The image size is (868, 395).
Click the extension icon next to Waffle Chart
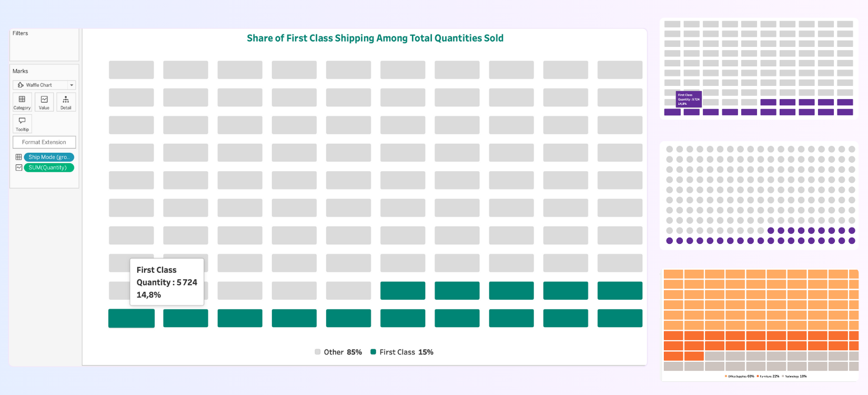pyautogui.click(x=21, y=85)
